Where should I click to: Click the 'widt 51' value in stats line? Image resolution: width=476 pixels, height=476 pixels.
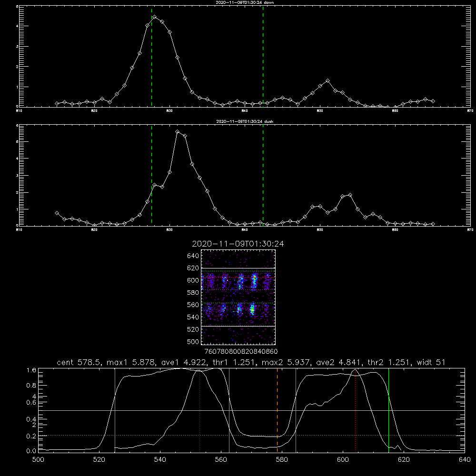(431, 362)
